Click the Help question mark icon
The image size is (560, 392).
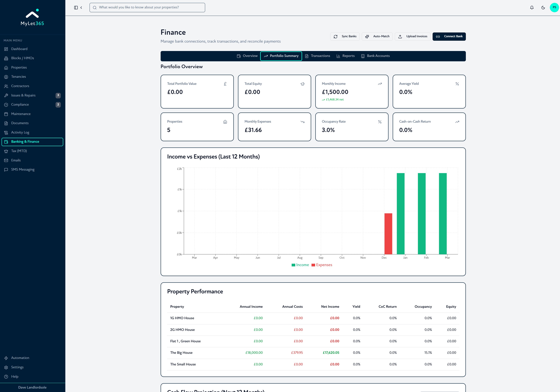point(6,376)
